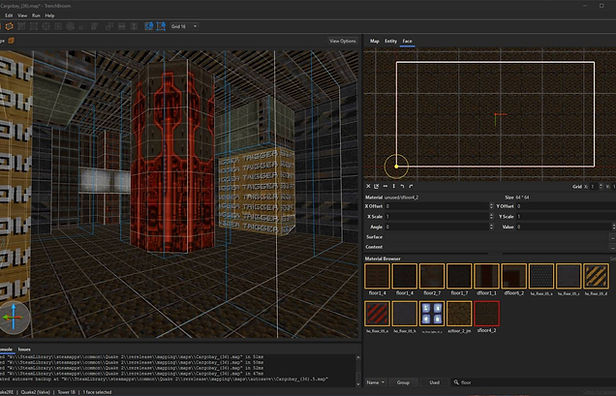This screenshot has height=396, width=616.
Task: Switch to the Console tab
Action: (x=6, y=349)
